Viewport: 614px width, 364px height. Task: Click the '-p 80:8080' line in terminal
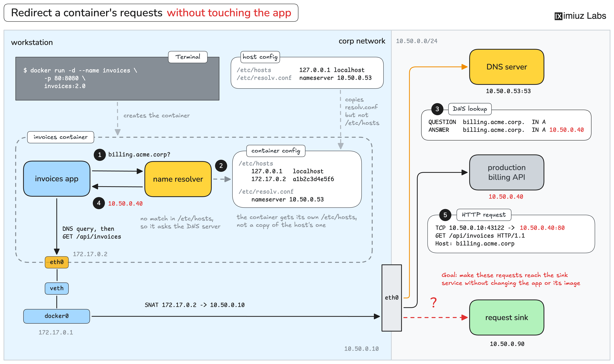click(65, 78)
